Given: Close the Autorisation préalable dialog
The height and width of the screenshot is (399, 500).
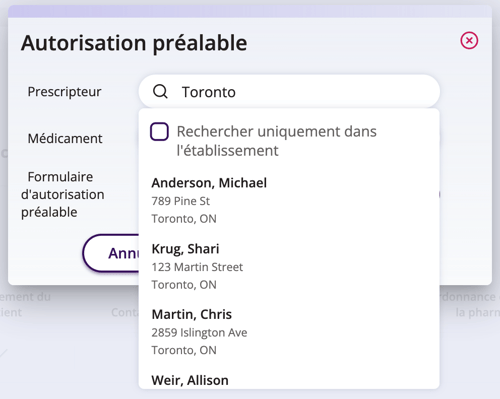Looking at the screenshot, I should tap(469, 41).
